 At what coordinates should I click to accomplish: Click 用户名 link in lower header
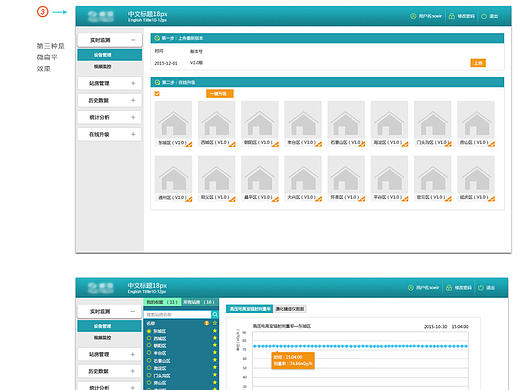(x=428, y=288)
